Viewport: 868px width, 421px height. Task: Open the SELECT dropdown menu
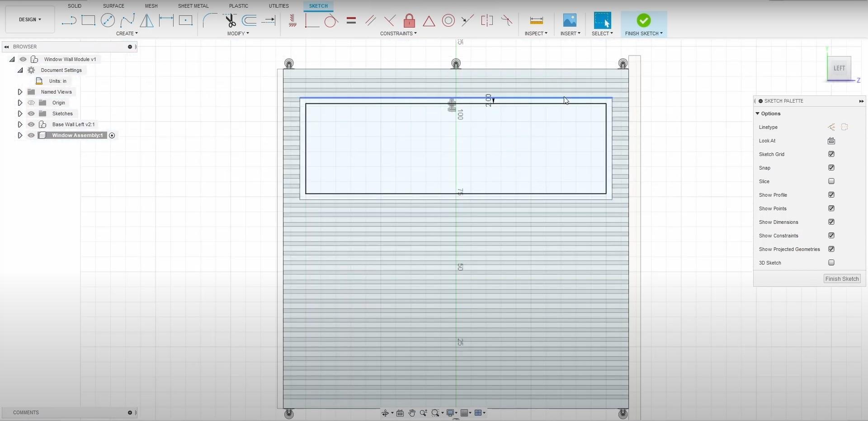coord(602,33)
